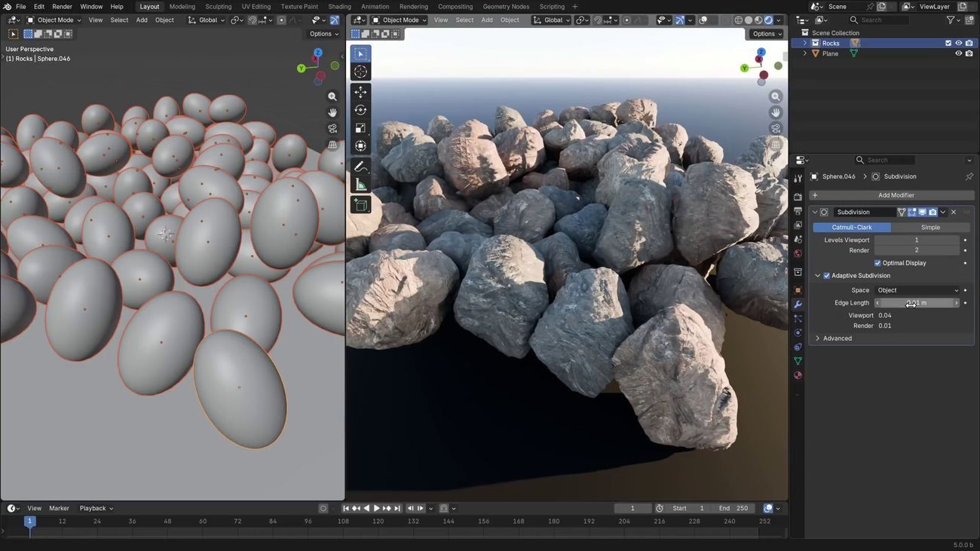Switch to the Shading workspace tab
The height and width of the screenshot is (551, 980).
coord(339,7)
